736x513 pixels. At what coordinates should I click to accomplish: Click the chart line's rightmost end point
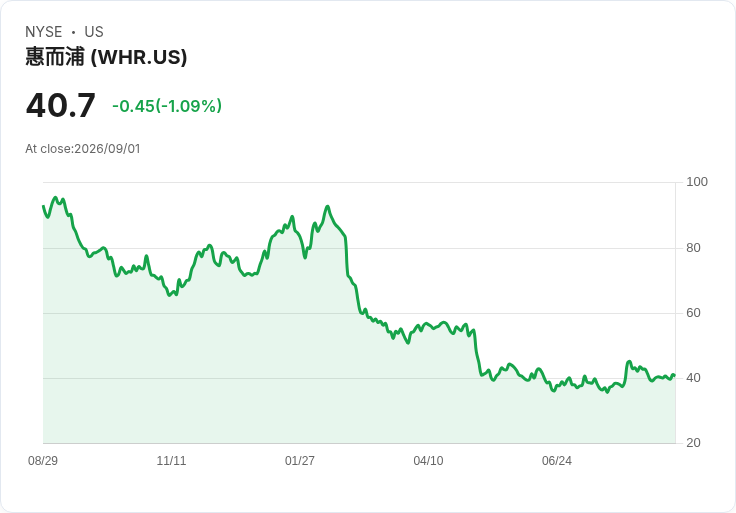tap(675, 375)
